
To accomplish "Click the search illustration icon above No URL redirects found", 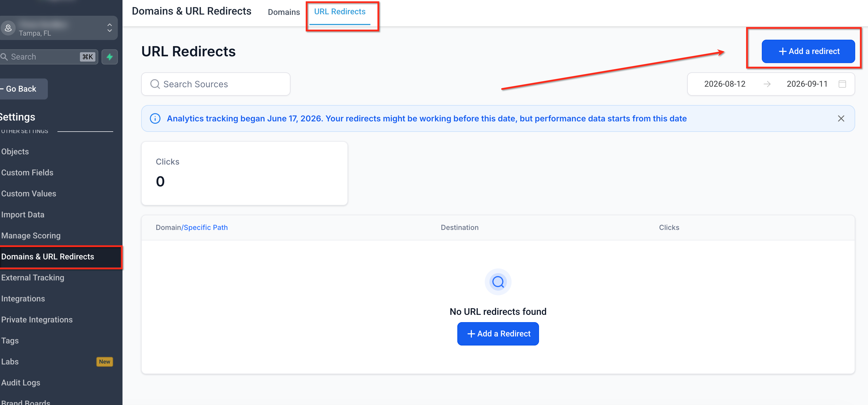I will point(498,282).
